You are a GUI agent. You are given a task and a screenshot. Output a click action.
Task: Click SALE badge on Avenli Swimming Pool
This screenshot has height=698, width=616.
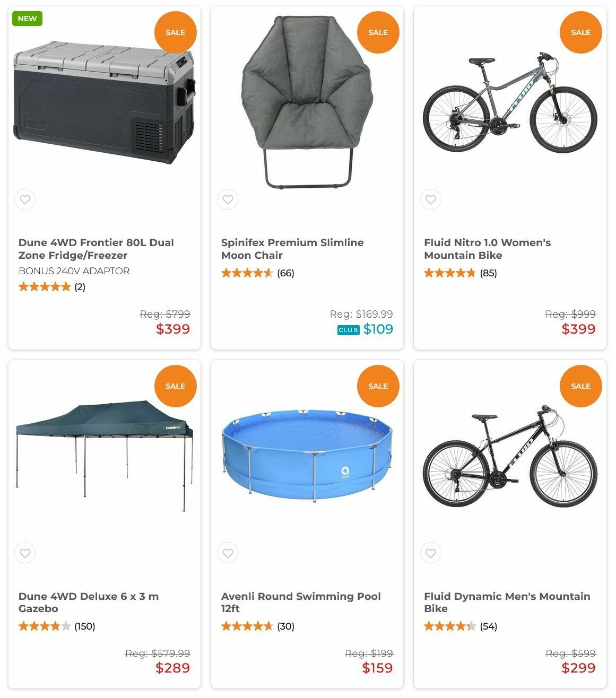tap(378, 386)
